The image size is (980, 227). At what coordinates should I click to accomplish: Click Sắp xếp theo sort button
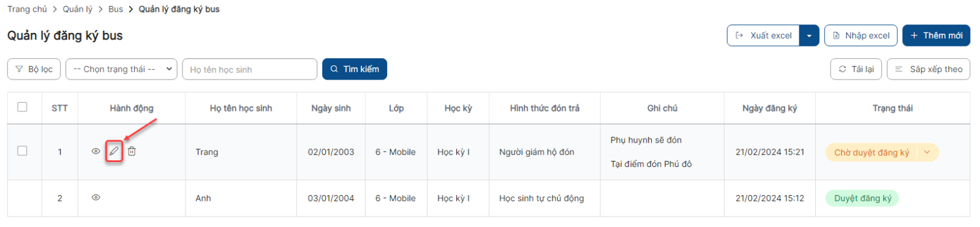(928, 69)
